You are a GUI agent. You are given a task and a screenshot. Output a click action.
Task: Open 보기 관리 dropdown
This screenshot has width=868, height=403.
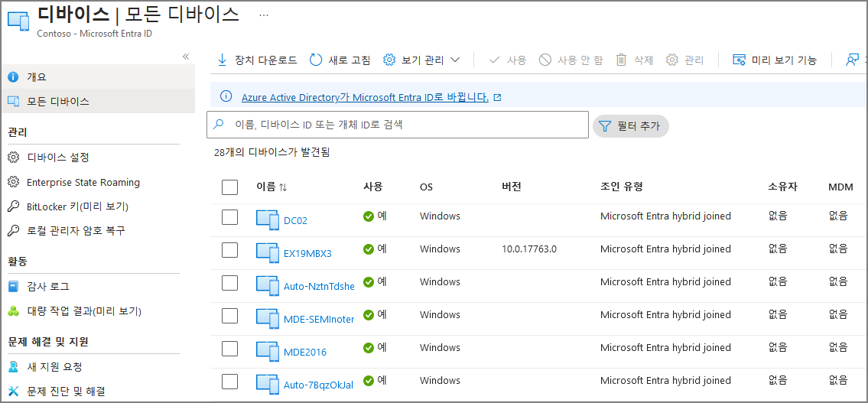[422, 60]
